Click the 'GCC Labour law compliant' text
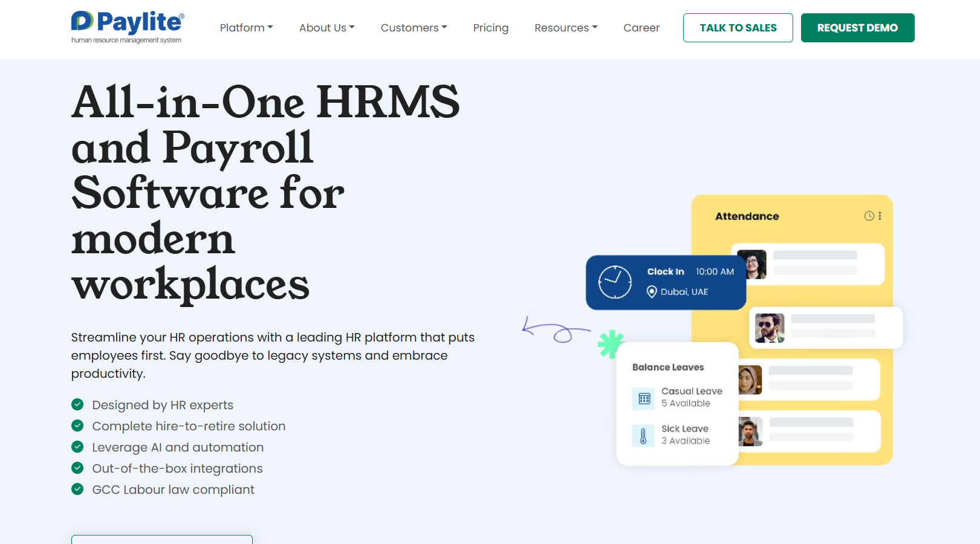This screenshot has width=980, height=544. click(x=174, y=490)
